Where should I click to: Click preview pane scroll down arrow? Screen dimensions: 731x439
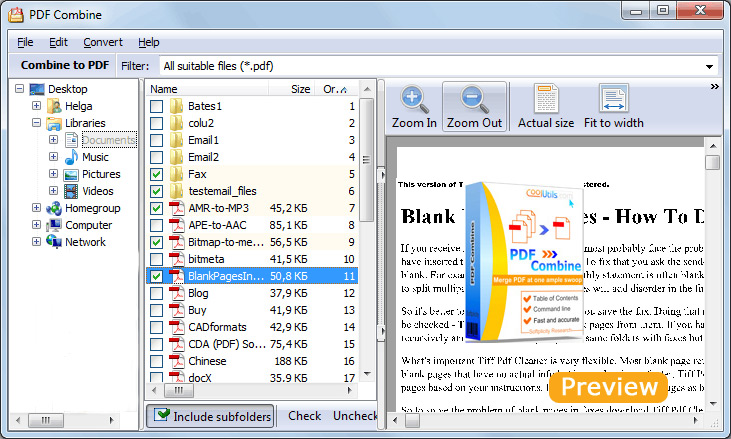[x=713, y=404]
